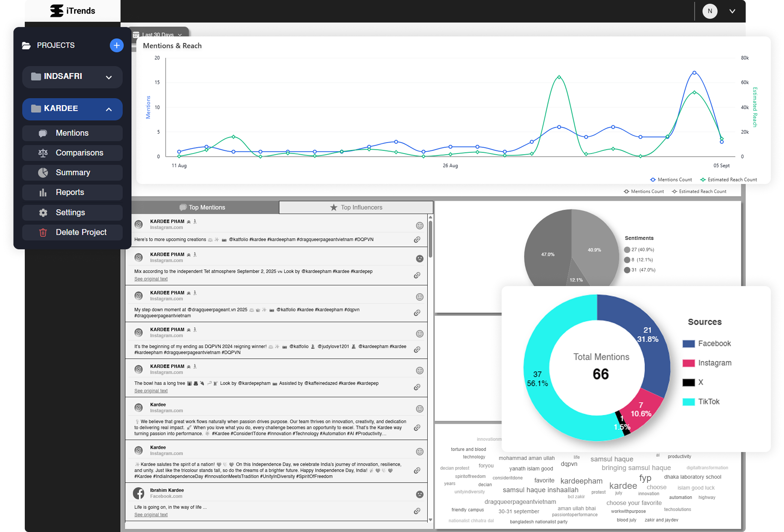This screenshot has height=532, width=784.
Task: Click the Facebook color swatch in Sources
Action: click(x=688, y=344)
